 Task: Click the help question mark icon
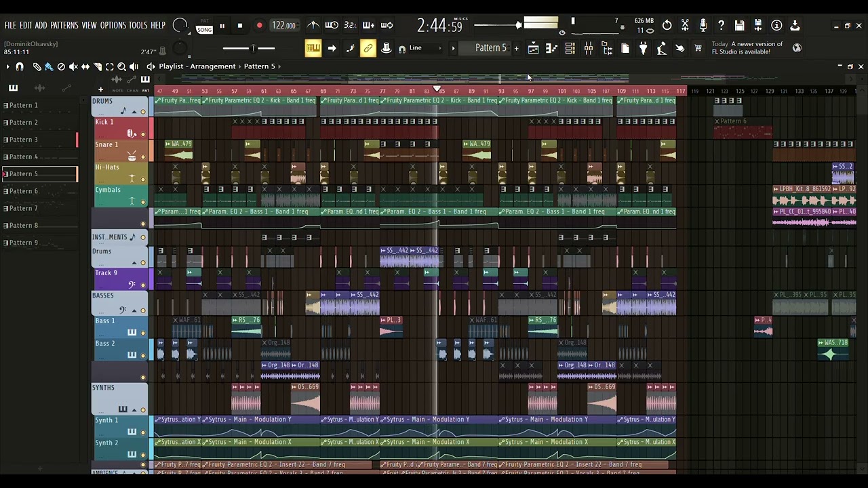[722, 25]
